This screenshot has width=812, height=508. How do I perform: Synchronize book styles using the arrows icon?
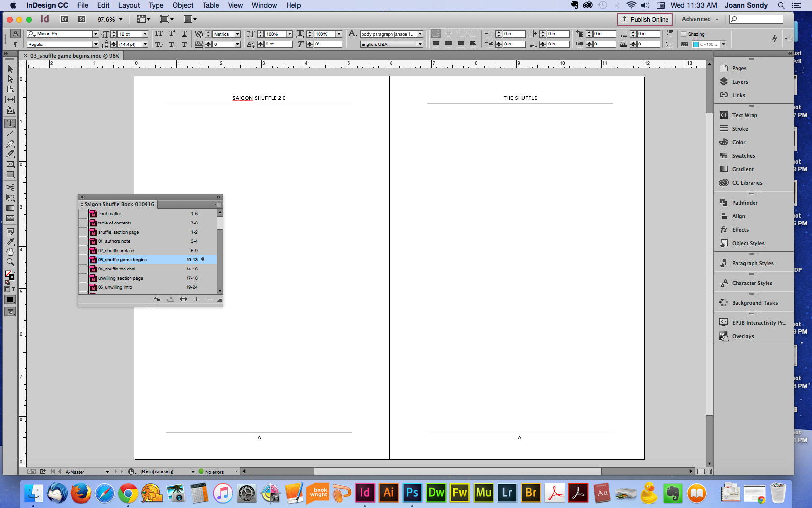pyautogui.click(x=158, y=299)
